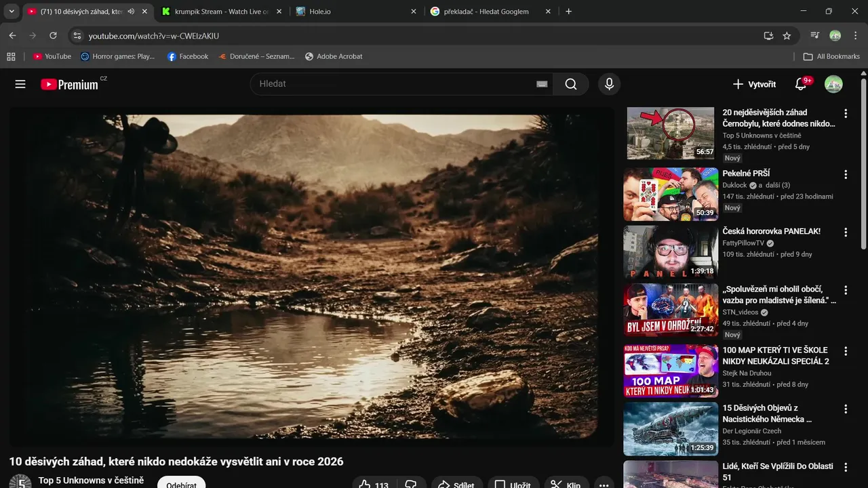
Task: Bookmark this page with star icon
Action: coord(787,36)
